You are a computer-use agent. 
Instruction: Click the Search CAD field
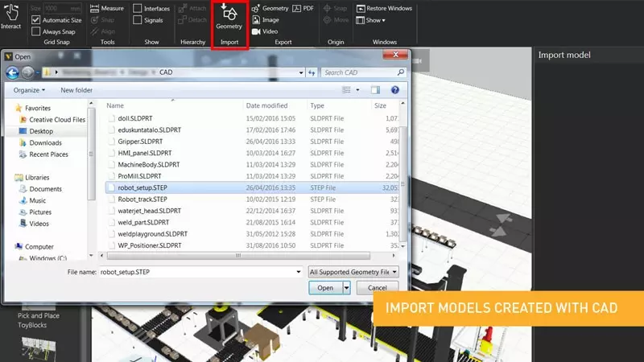click(359, 72)
